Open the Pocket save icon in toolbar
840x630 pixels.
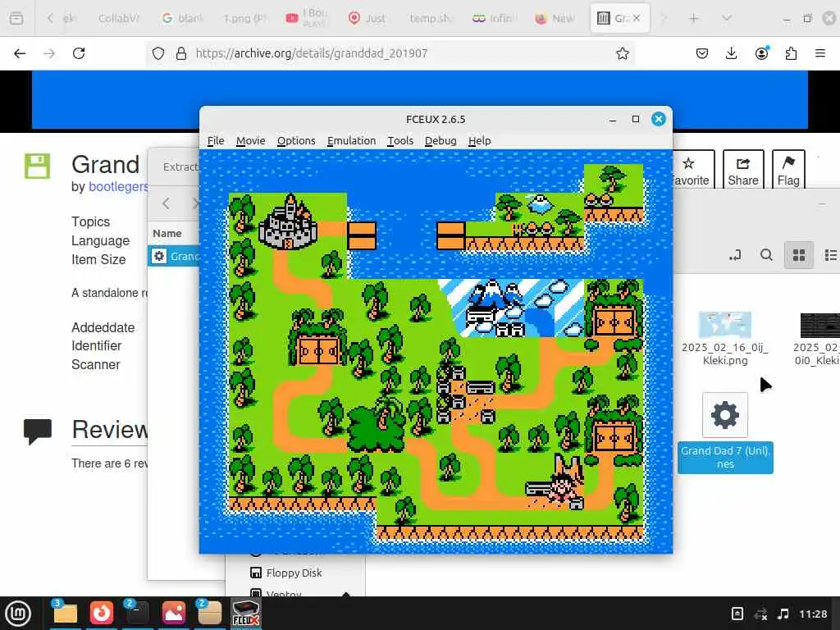click(702, 53)
